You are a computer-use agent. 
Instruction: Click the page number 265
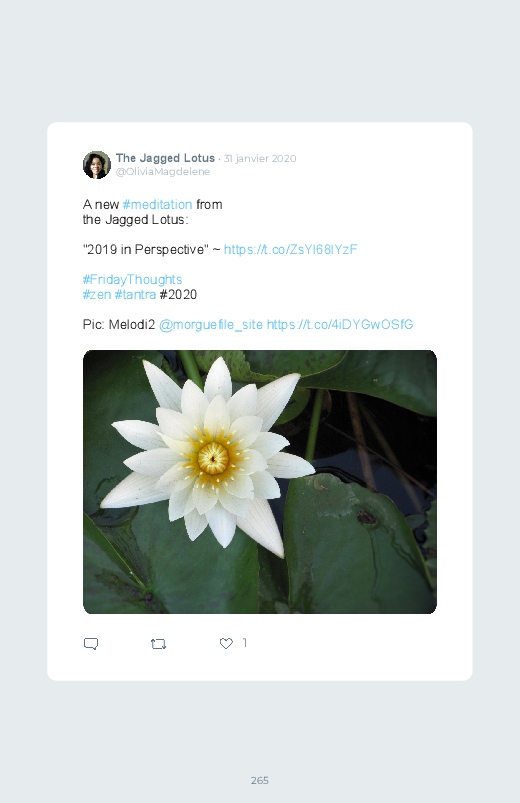coord(260,780)
